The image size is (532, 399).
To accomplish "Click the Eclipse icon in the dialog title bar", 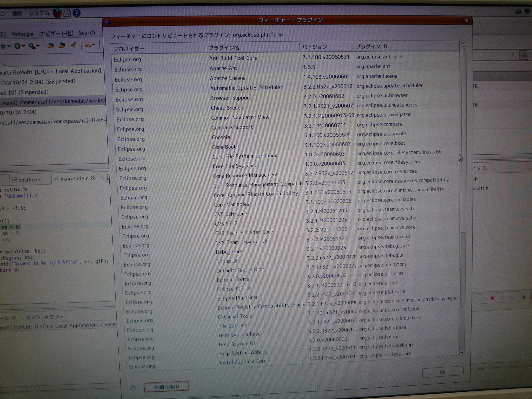I will point(108,22).
